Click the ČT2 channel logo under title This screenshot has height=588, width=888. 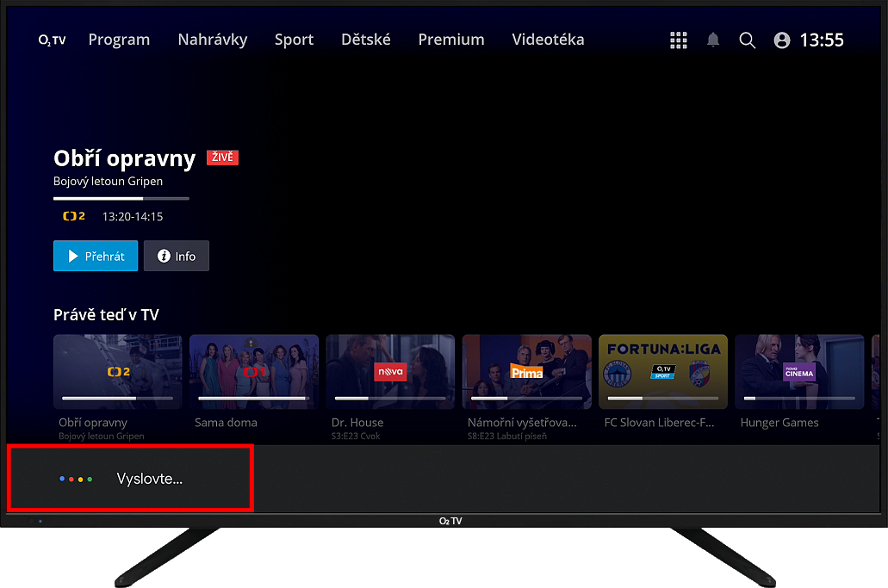pos(74,217)
